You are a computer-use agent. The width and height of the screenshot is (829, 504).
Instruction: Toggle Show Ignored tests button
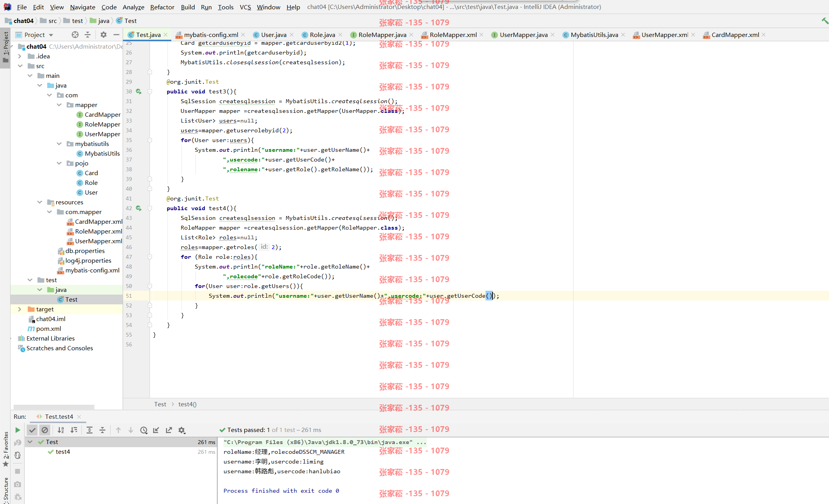pos(45,430)
